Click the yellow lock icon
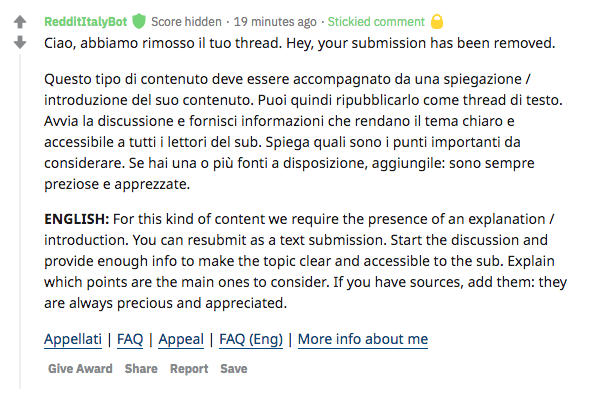The height and width of the screenshot is (402, 589). [x=437, y=21]
